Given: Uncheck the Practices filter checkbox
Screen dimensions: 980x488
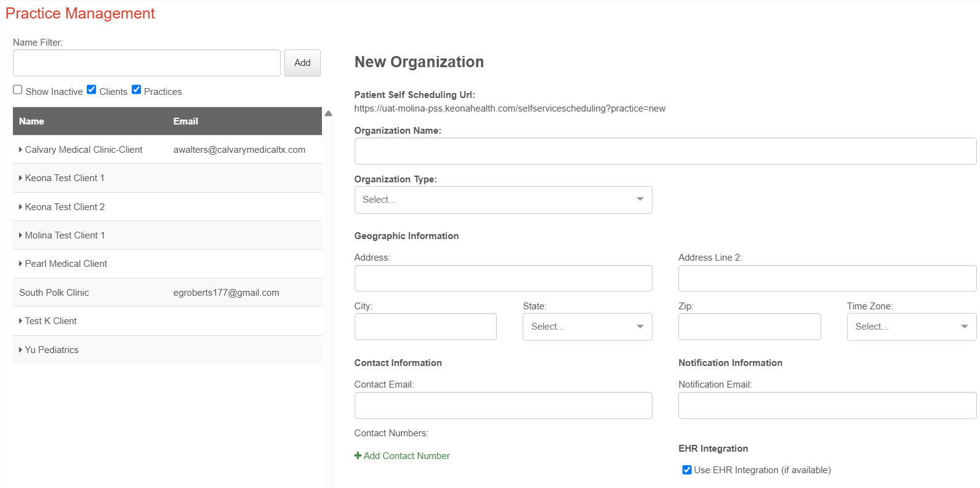Looking at the screenshot, I should pyautogui.click(x=137, y=90).
